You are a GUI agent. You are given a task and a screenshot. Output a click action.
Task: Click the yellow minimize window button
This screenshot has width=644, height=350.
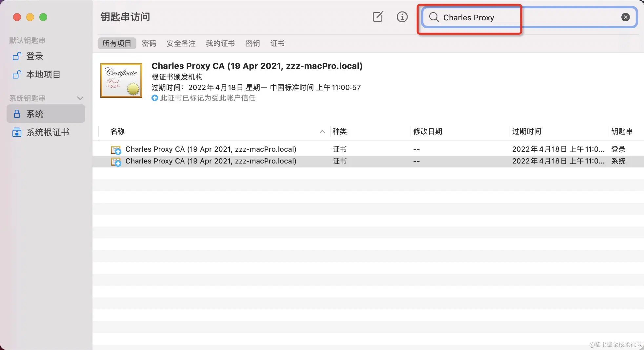30,17
